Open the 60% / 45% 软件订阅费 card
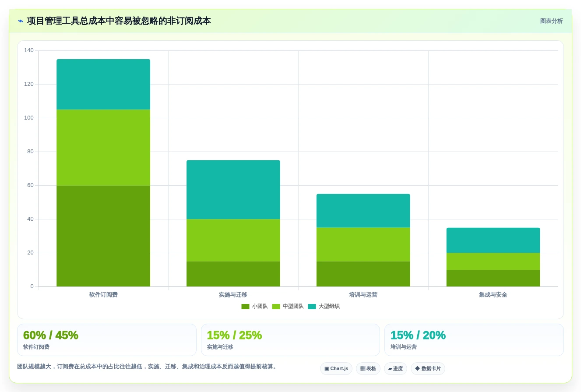 tap(107, 340)
